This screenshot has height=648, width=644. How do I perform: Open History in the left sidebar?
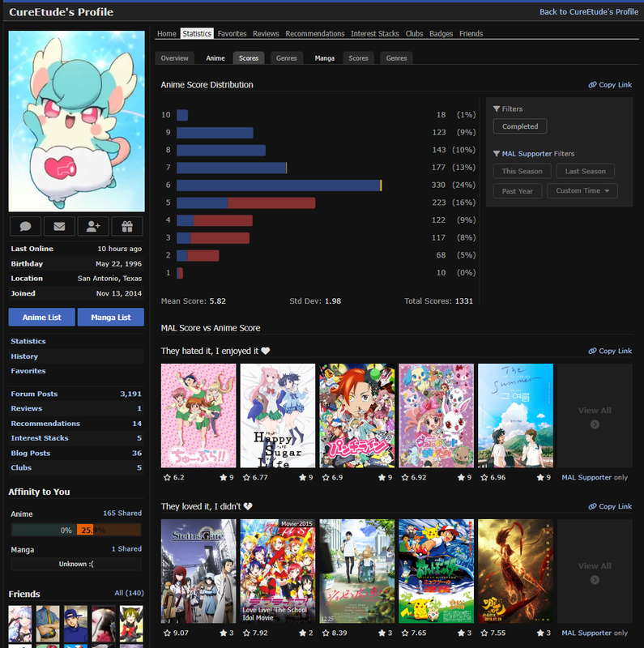[24, 356]
